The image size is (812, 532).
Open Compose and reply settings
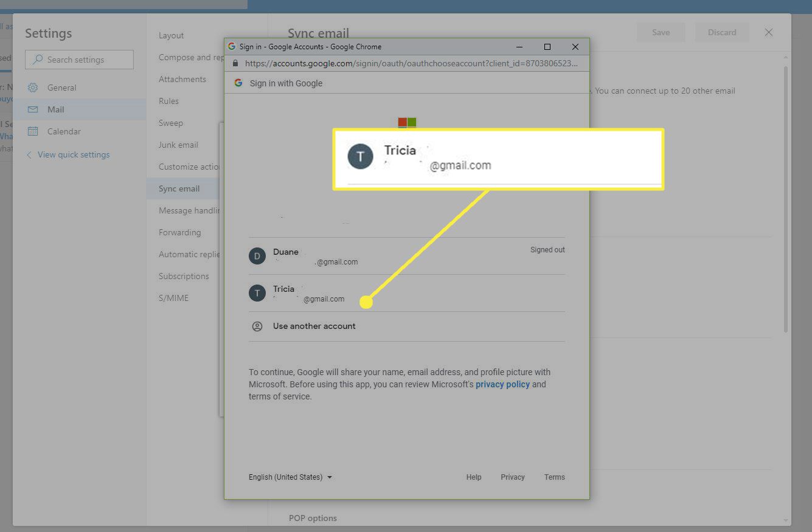click(192, 57)
